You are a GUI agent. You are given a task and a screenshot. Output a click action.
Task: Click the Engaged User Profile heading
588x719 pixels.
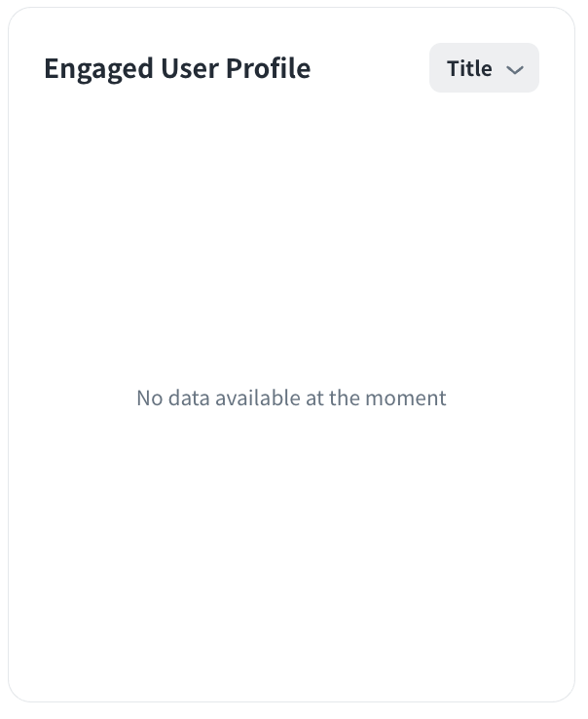point(177,68)
